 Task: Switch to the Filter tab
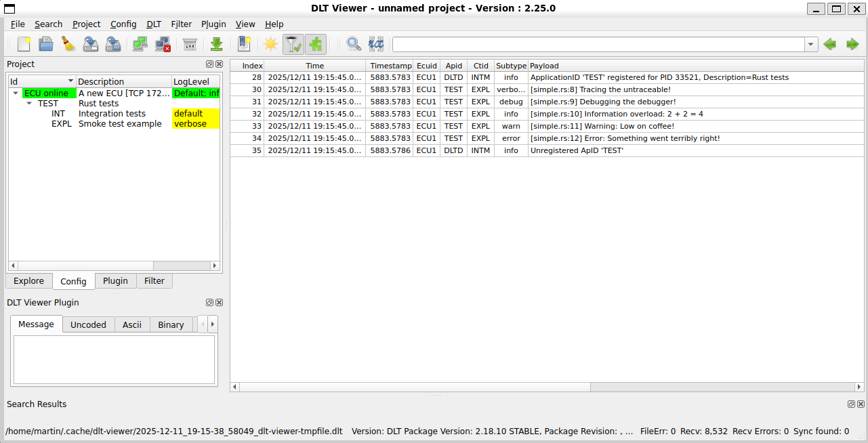coord(154,281)
